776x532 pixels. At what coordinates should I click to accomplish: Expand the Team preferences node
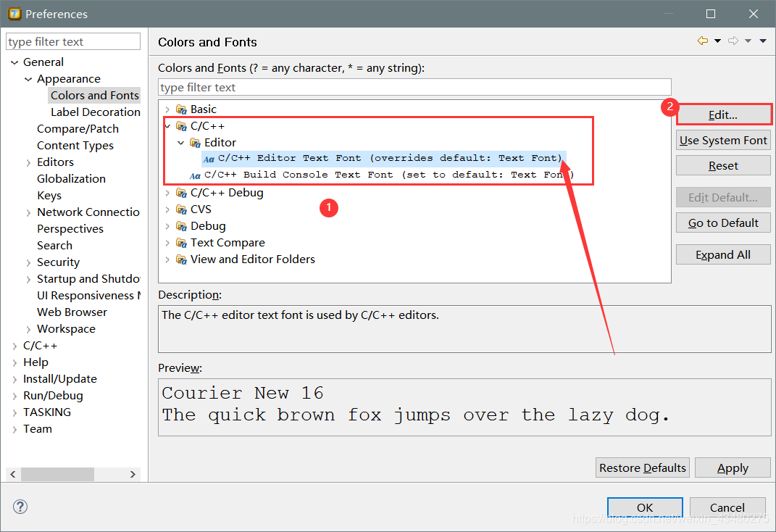coord(14,429)
